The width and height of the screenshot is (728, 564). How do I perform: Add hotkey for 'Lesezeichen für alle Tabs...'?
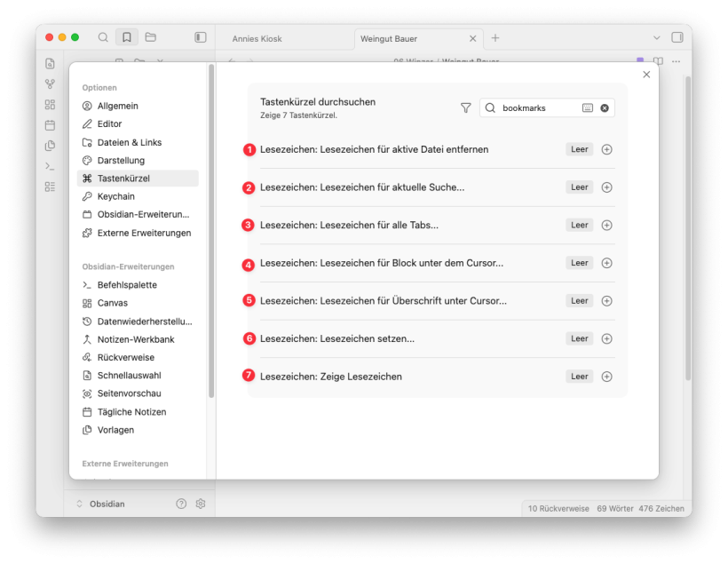click(606, 225)
